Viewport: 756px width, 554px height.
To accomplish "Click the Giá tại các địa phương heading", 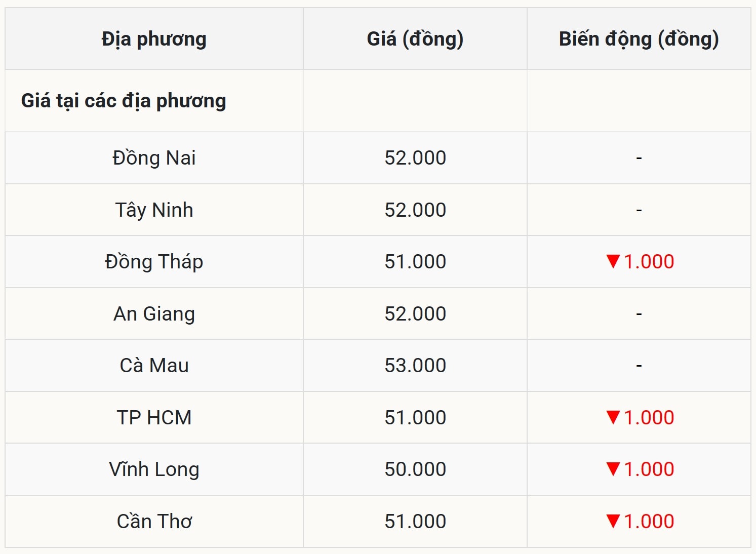I will pyautogui.click(x=124, y=101).
